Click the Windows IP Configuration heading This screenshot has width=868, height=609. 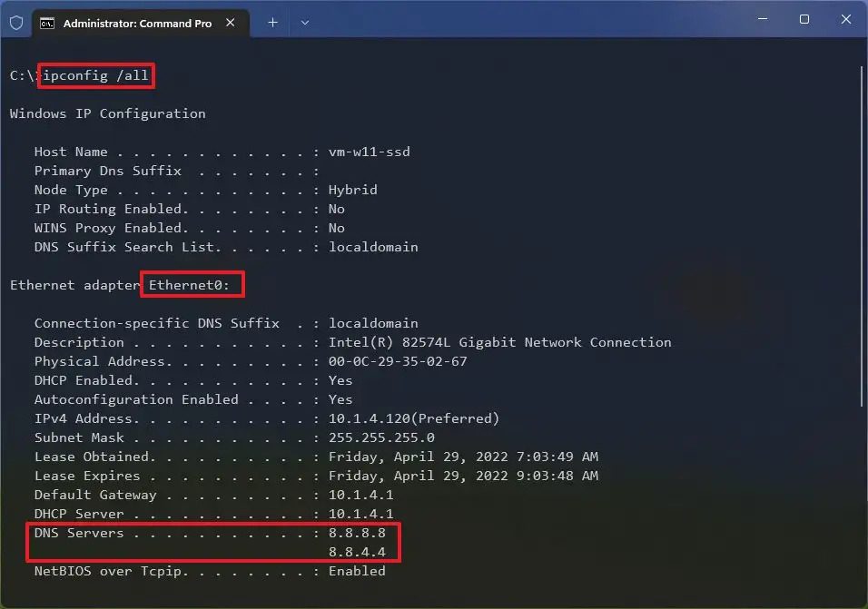(x=106, y=113)
